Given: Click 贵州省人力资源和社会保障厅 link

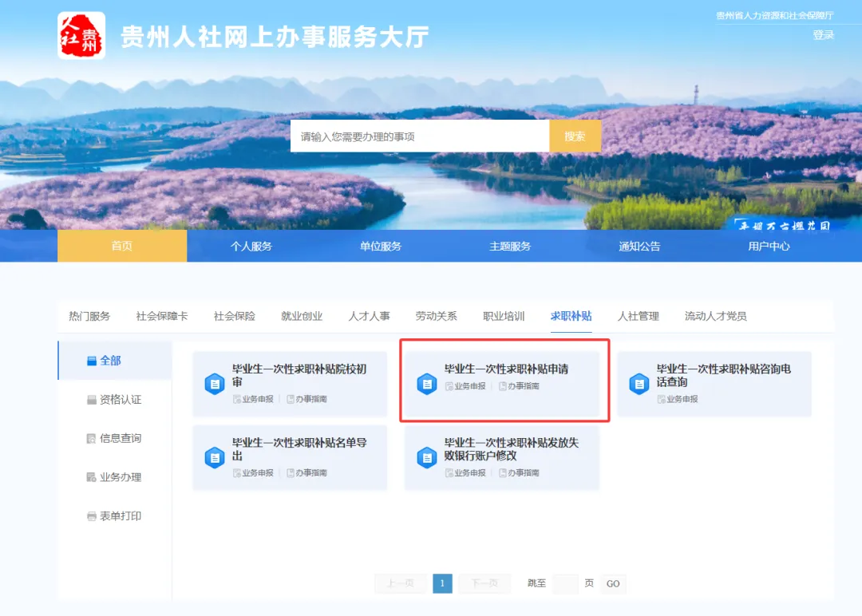Looking at the screenshot, I should point(774,15).
